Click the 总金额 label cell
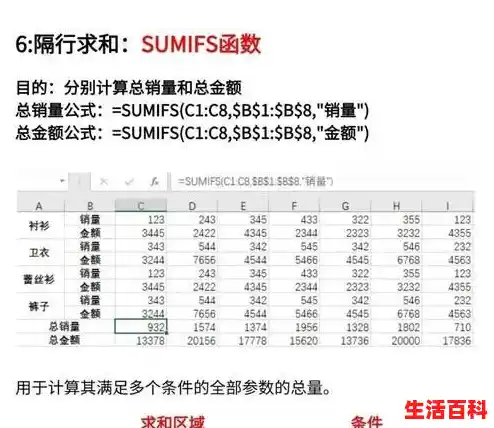This screenshot has width=494, height=428. pyautogui.click(x=64, y=340)
